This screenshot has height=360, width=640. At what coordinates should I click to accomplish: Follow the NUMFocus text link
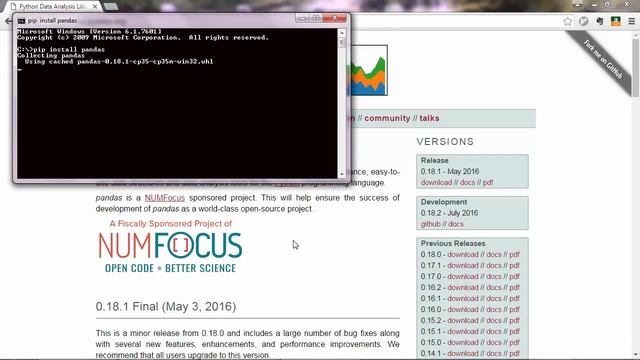164,198
